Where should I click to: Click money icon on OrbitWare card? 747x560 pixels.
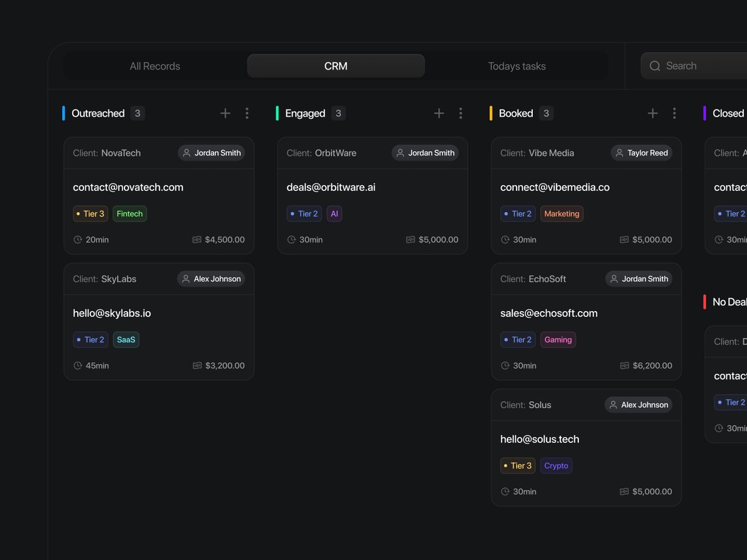(x=410, y=240)
